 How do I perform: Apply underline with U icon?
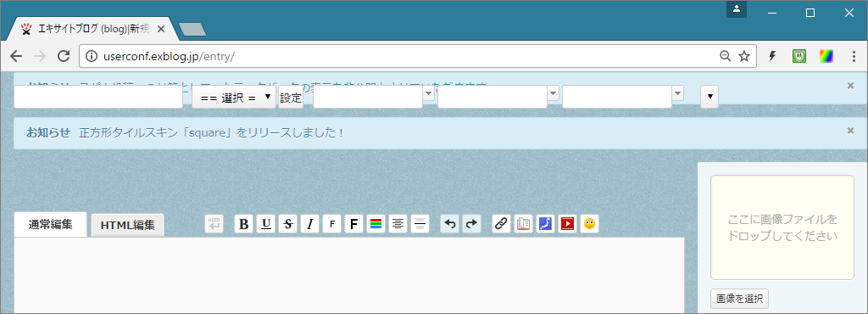265,224
